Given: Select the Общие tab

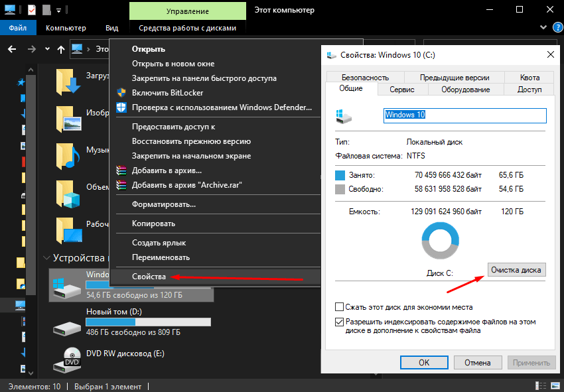Looking at the screenshot, I should [x=351, y=88].
